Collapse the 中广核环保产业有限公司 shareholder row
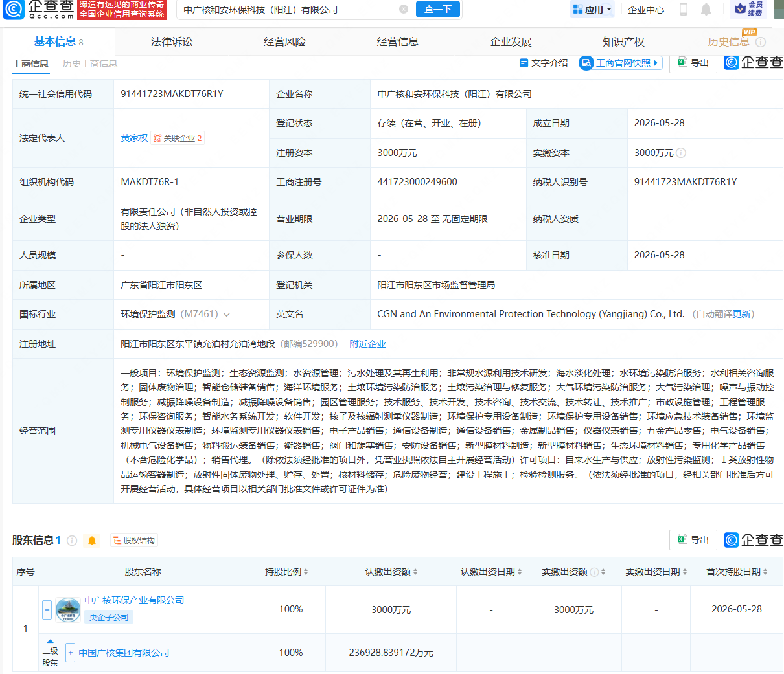This screenshot has width=784, height=674. click(47, 609)
